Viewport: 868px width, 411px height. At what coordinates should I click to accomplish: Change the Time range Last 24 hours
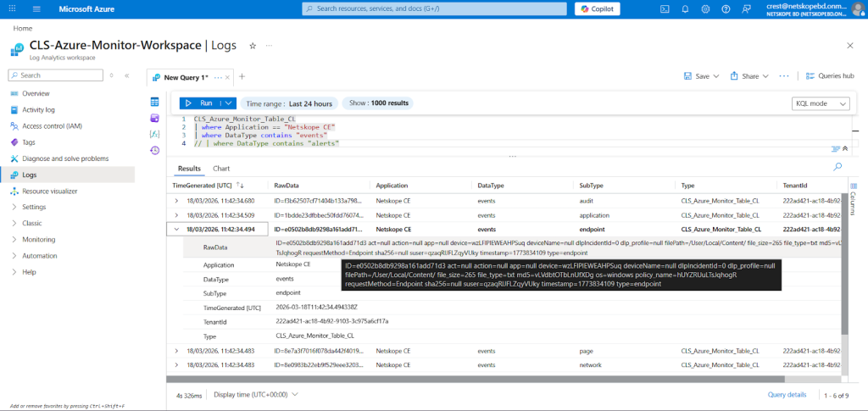point(289,103)
